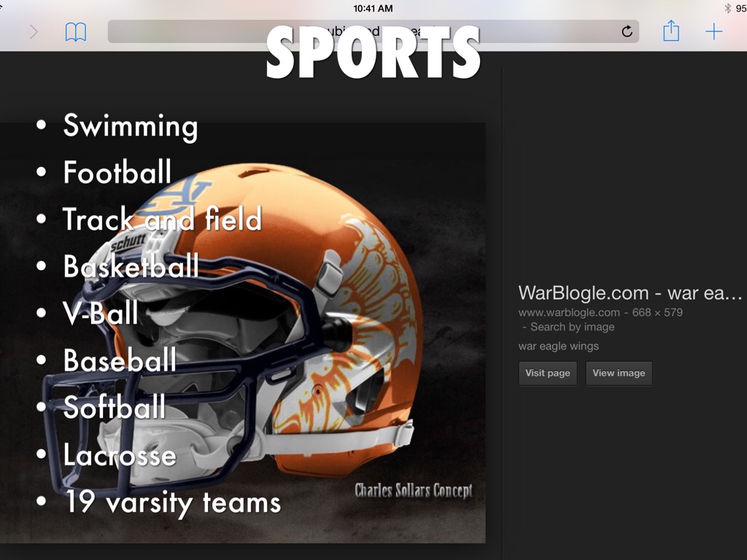Screen dimensions: 747x560
Task: Open the Share sheet icon
Action: coord(671,31)
